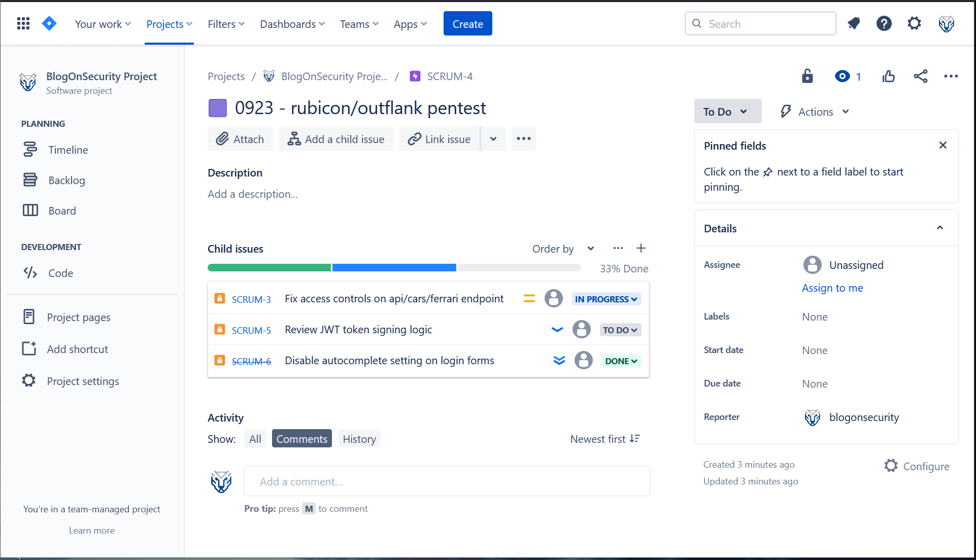Click the blue Create button
Screen dimensions: 976x560
(x=467, y=23)
